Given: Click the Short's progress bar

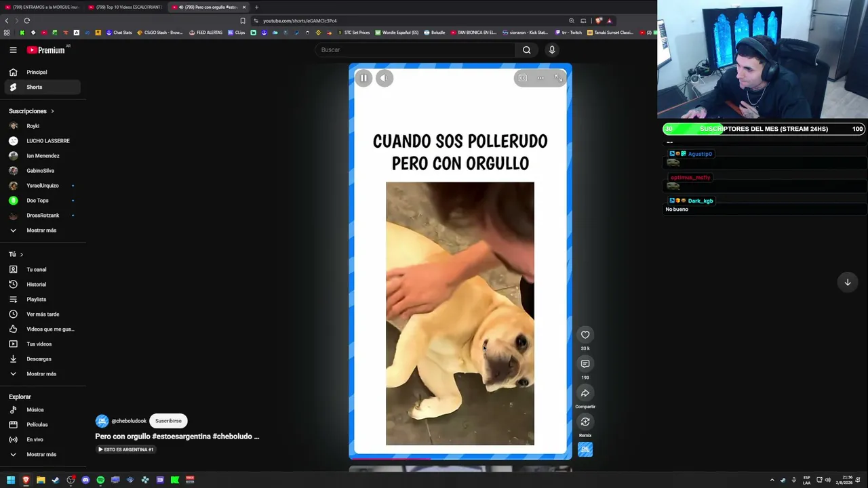Looking at the screenshot, I should (460, 458).
